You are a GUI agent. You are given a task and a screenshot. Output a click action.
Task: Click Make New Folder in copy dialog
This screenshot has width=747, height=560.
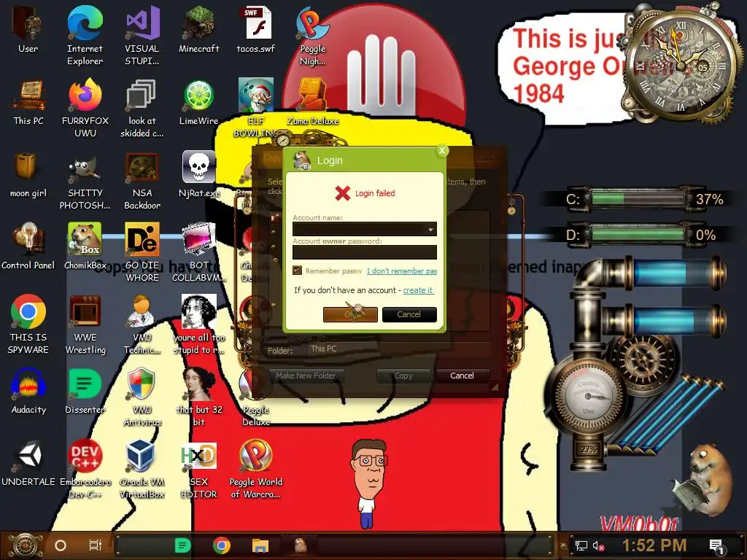[x=306, y=376]
